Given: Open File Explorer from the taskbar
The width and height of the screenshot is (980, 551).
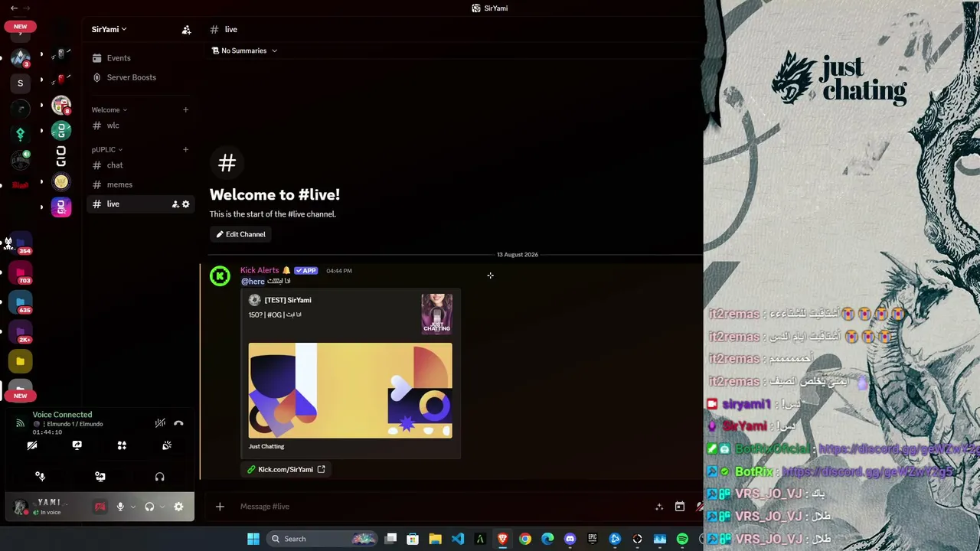Looking at the screenshot, I should click(435, 539).
